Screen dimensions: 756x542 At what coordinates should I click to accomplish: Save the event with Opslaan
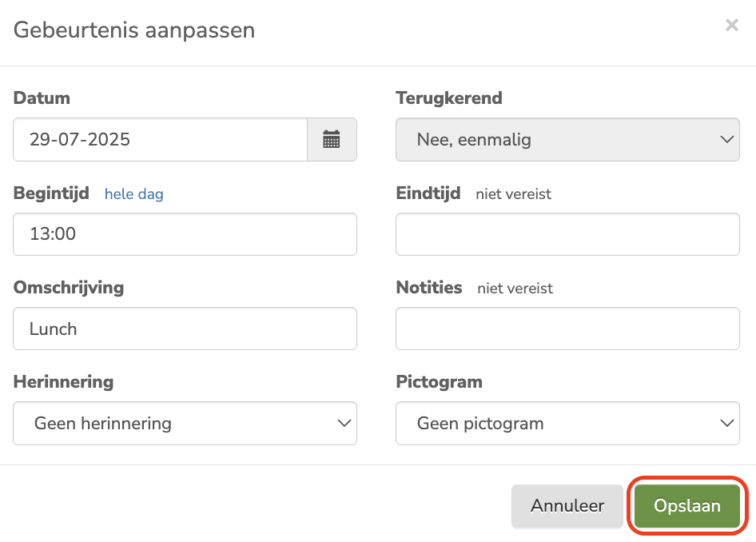point(686,505)
